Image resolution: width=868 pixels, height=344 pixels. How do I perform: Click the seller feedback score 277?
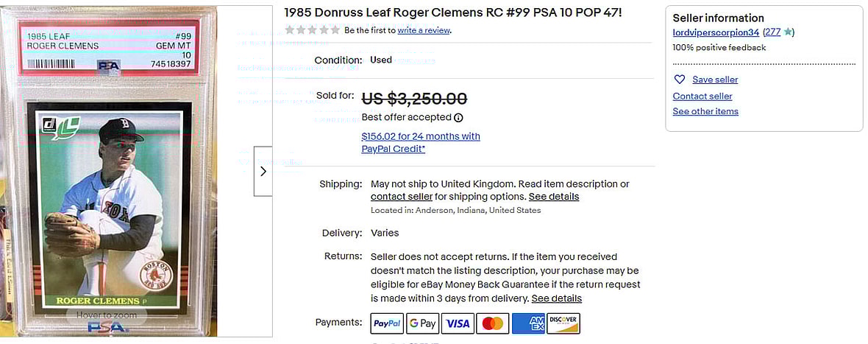772,32
